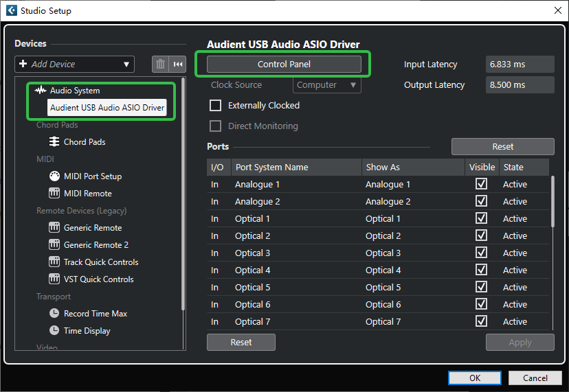Select VST Quick Controls in tree
Image resolution: width=569 pixels, height=392 pixels.
tap(99, 279)
